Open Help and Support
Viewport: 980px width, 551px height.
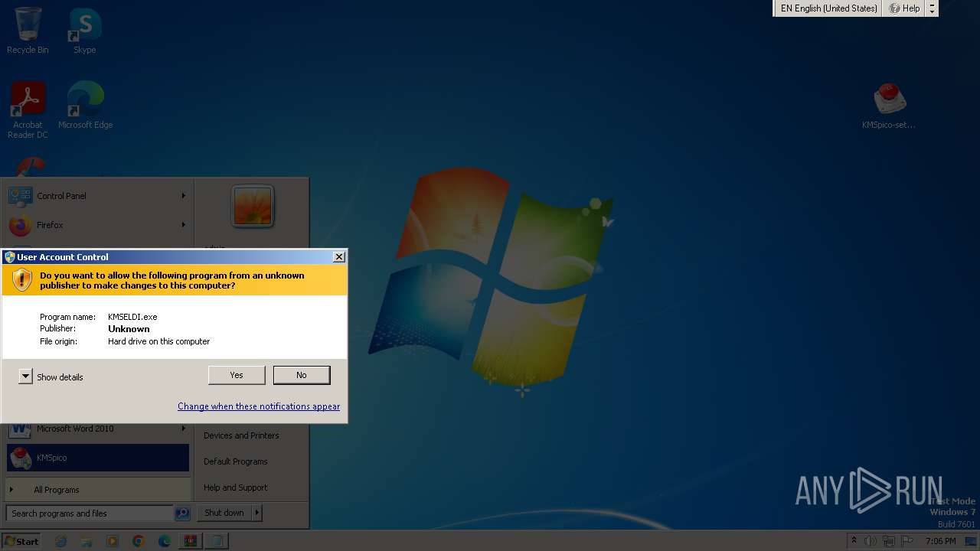coord(236,487)
